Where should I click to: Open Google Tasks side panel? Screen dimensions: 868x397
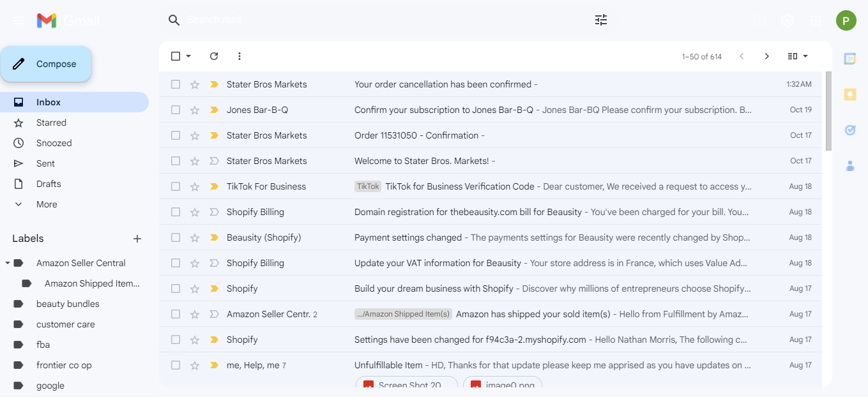coord(850,130)
